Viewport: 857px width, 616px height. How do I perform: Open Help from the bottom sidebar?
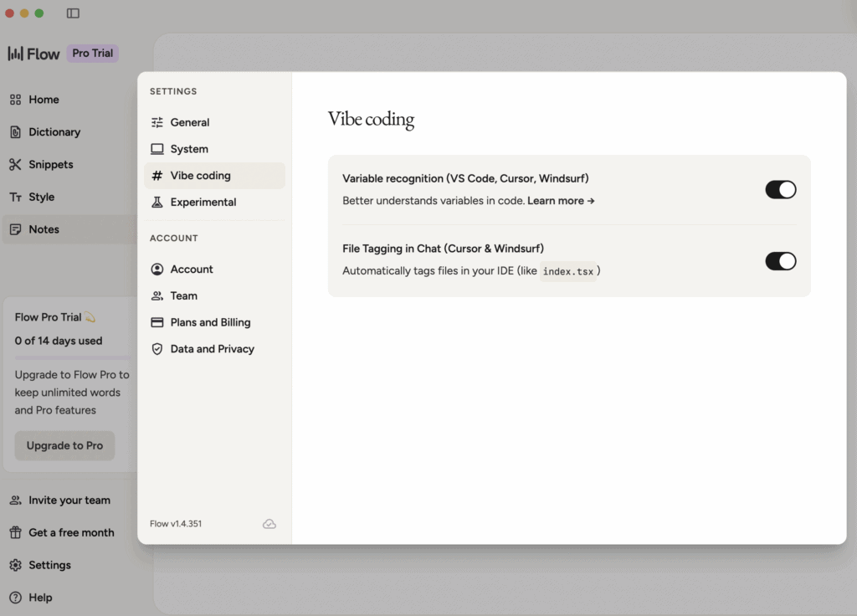click(x=39, y=598)
